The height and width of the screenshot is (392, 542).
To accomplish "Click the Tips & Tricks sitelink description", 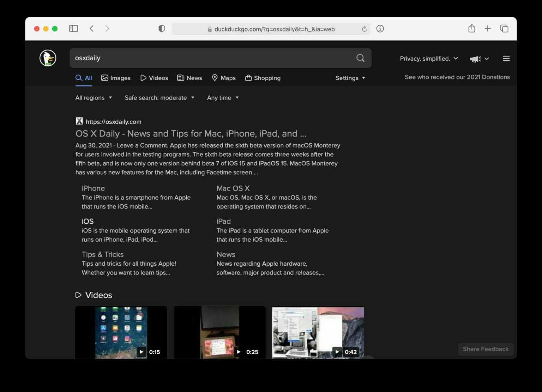I will (x=129, y=268).
